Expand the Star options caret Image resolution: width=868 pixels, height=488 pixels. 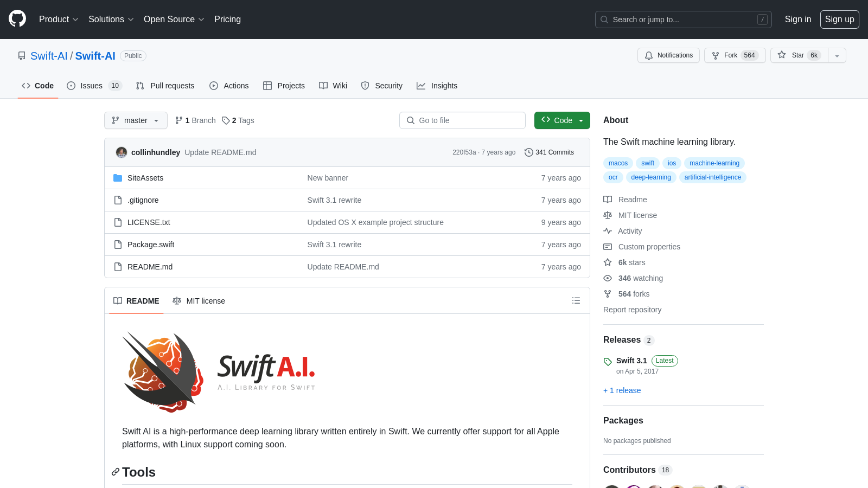(837, 55)
